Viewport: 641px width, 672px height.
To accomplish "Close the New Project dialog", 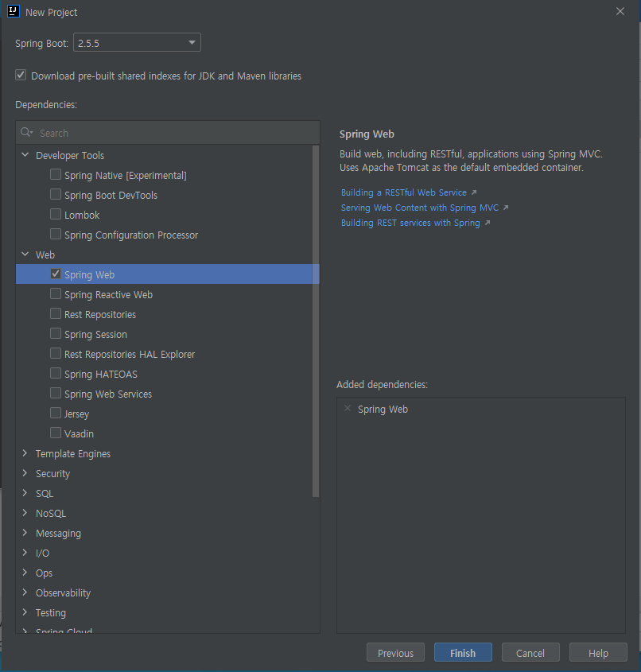I will (620, 12).
